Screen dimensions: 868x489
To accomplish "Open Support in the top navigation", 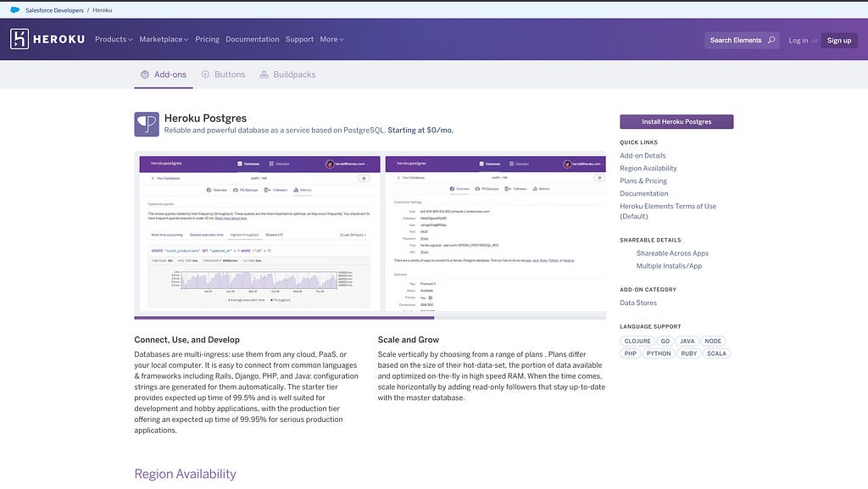I will [299, 39].
